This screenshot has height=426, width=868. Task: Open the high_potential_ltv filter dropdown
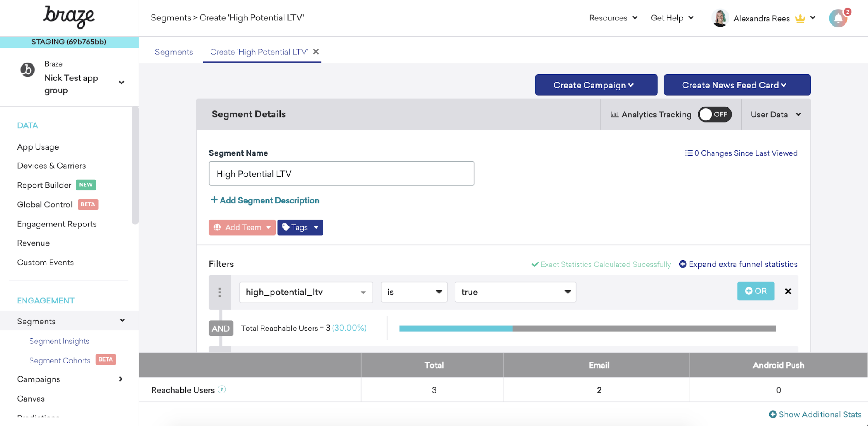(306, 292)
